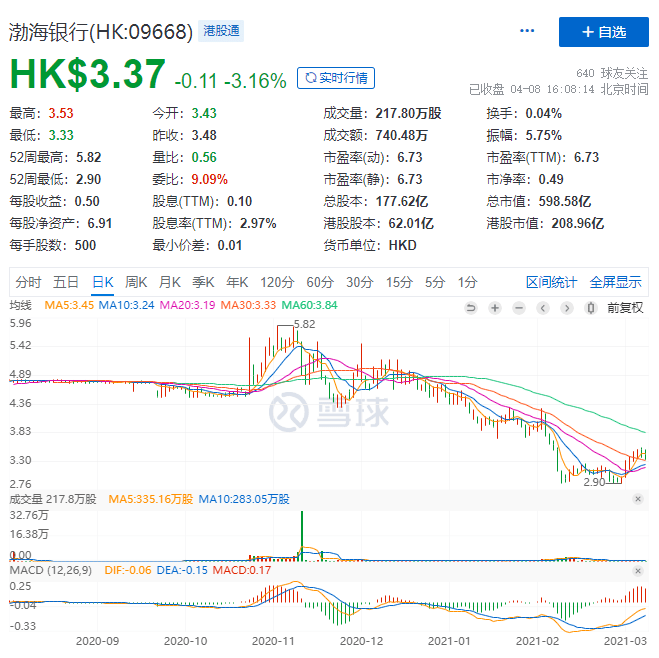Click the 2.90 low price marker on chart

pos(594,482)
